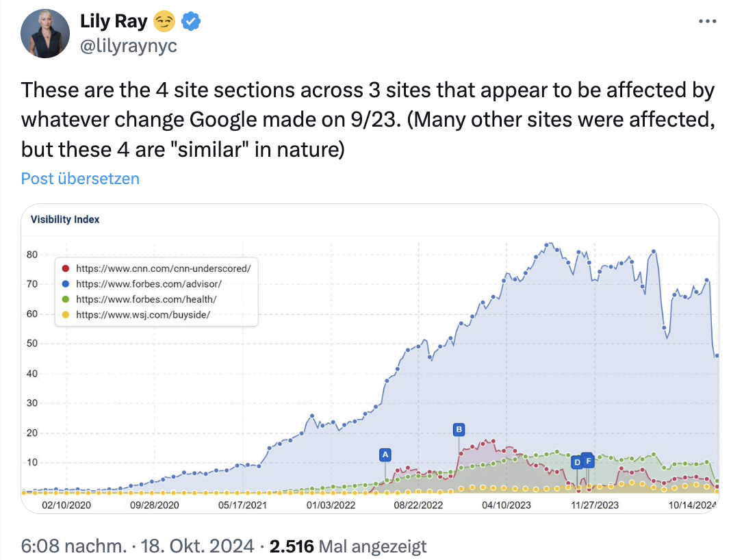
Task: Click the blue verified badge next to Lily Ray
Action: (190, 21)
